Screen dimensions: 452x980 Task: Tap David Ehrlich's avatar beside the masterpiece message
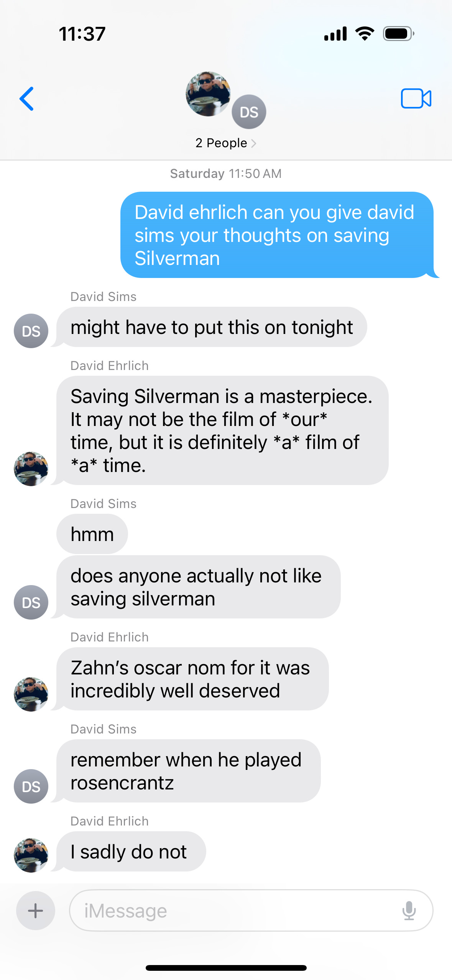click(x=31, y=469)
